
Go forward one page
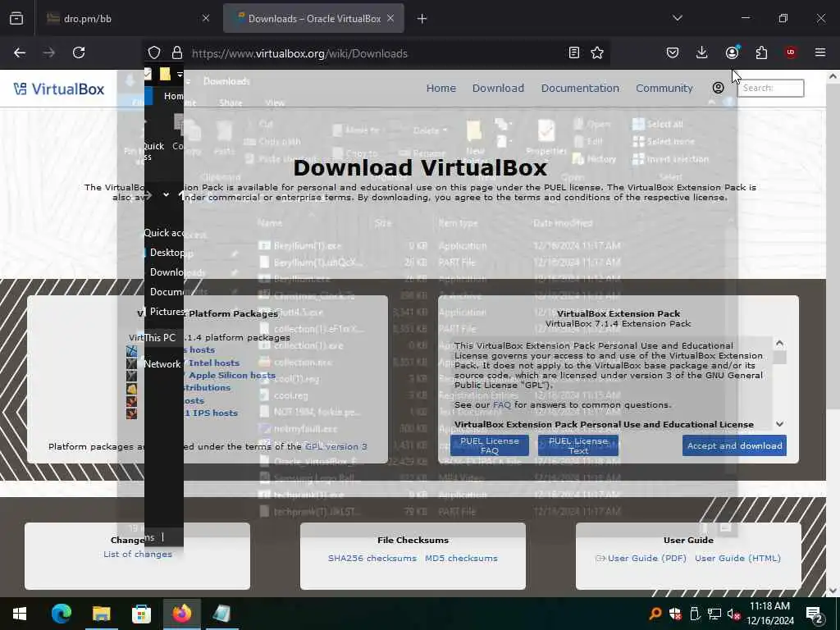click(x=48, y=52)
